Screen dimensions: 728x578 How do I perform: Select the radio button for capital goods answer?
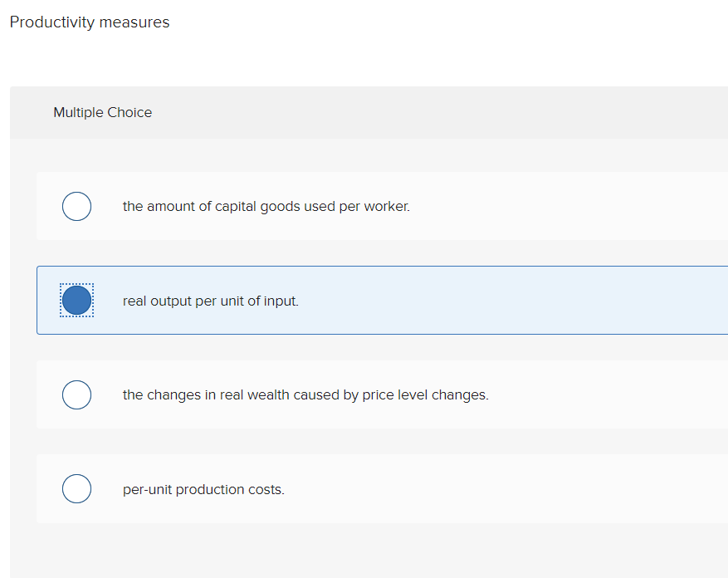pyautogui.click(x=76, y=206)
